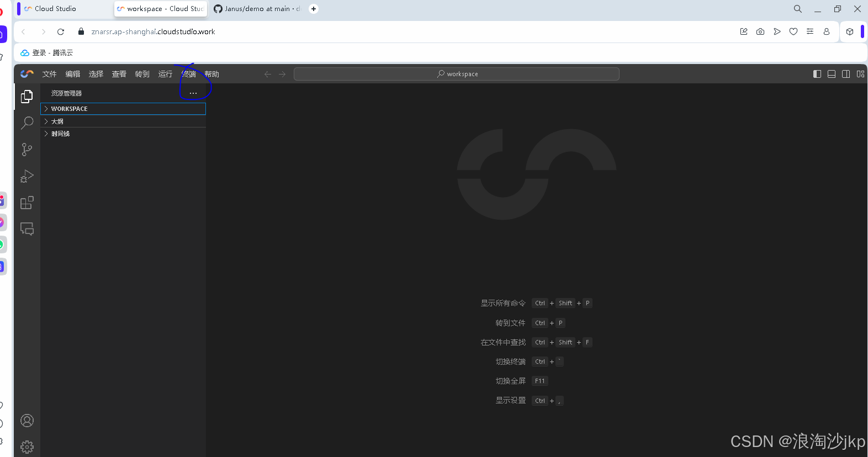Click the browser reload button
Screen dimensions: 868x457
[61, 31]
